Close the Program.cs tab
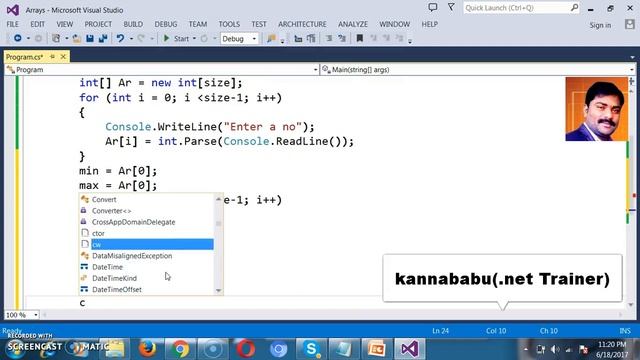 [x=63, y=57]
